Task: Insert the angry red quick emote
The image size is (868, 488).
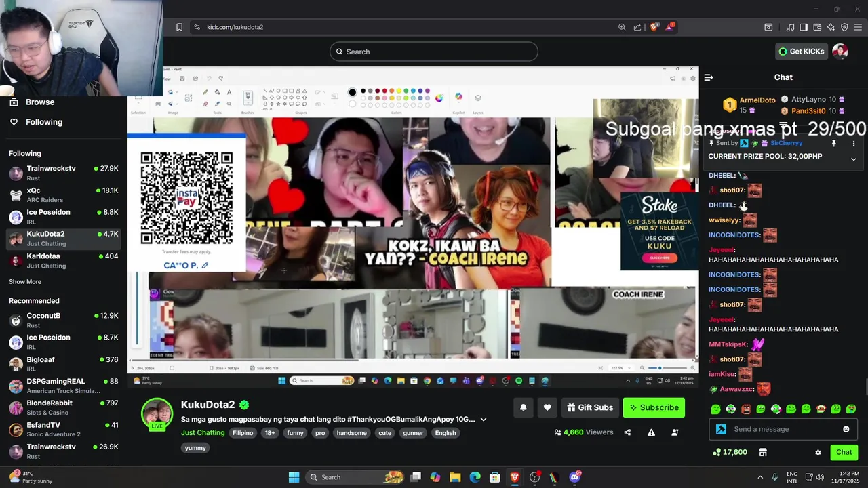Action: coord(746,409)
